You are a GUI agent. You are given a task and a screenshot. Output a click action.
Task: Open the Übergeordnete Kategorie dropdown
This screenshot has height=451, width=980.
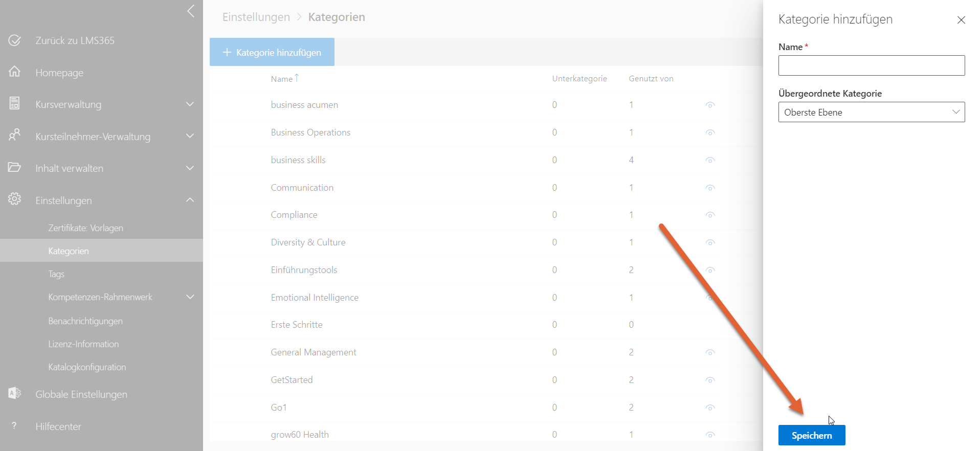871,112
